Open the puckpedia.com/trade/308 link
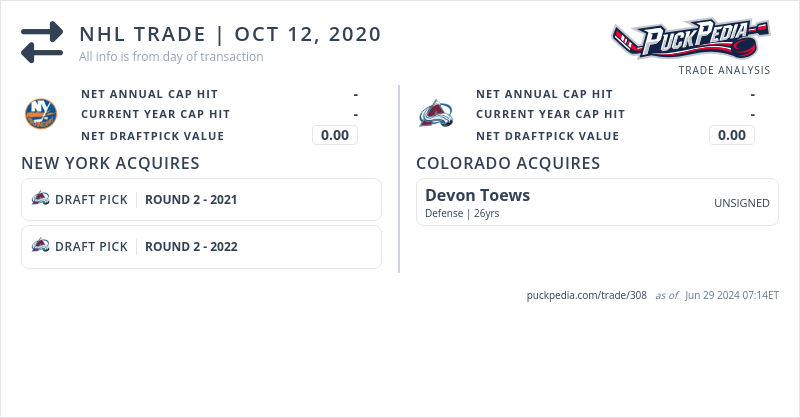The width and height of the screenshot is (800, 418). 586,296
